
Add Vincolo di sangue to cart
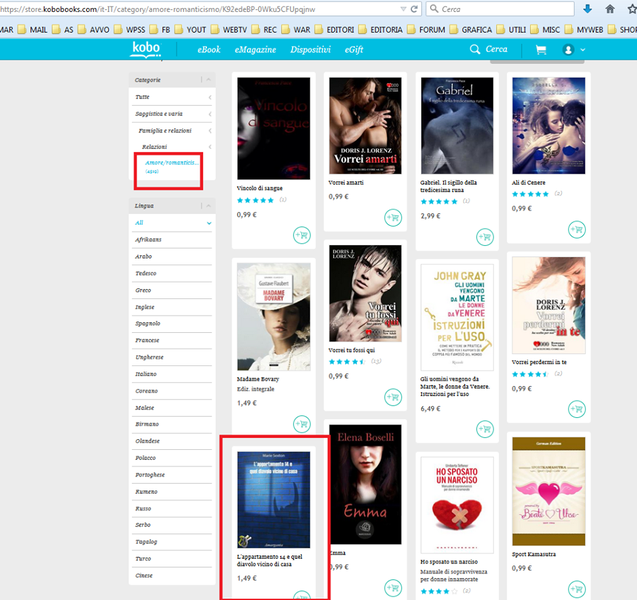(302, 235)
